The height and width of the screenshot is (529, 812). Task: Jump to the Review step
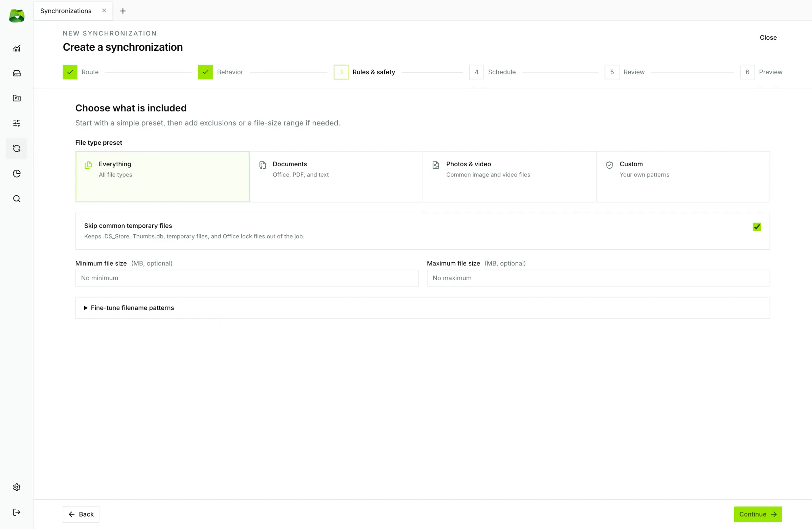[625, 72]
